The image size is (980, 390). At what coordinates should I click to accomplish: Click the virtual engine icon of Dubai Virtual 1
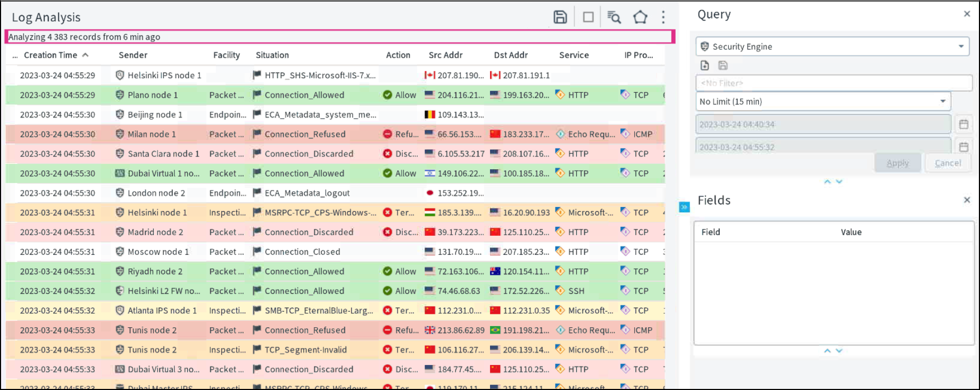[120, 173]
